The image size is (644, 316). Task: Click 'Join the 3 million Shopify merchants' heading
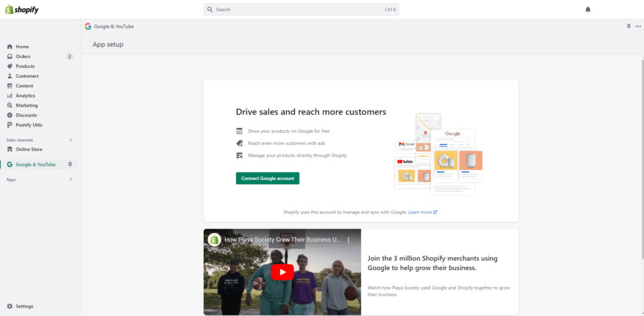coord(433,263)
